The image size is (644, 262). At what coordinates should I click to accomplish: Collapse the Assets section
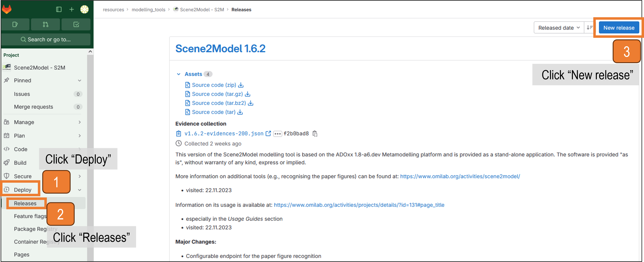coord(179,74)
